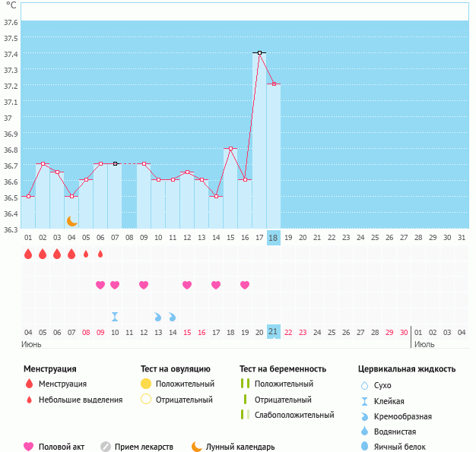Click the creamy fluid drop on day 10
The image size is (476, 452).
pos(158,317)
